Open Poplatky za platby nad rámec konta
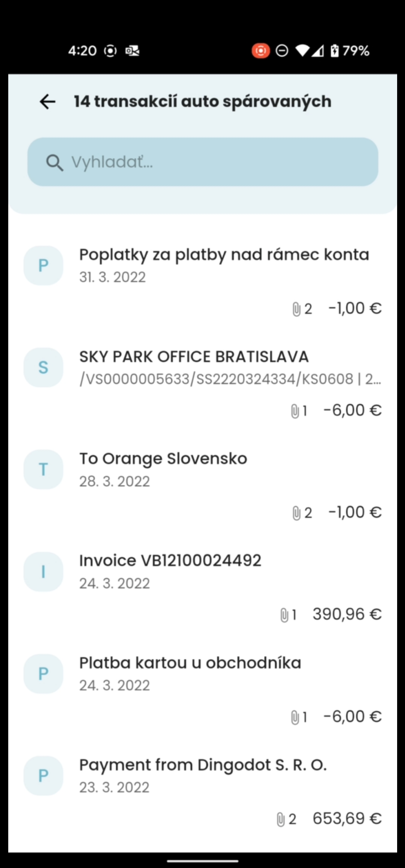Viewport: 405px width, 868px height. click(x=224, y=255)
